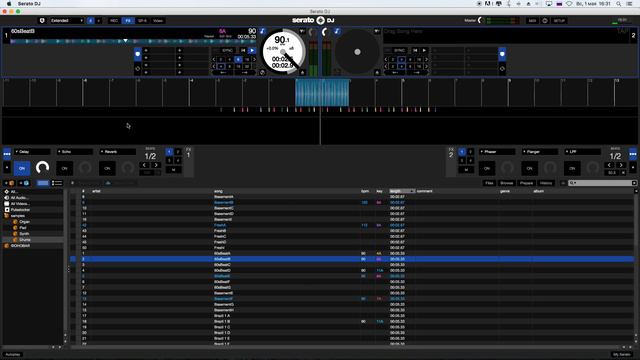Click the help/info icon next to MIDI
Image resolution: width=640 pixels, height=360 pixels.
coord(545,20)
